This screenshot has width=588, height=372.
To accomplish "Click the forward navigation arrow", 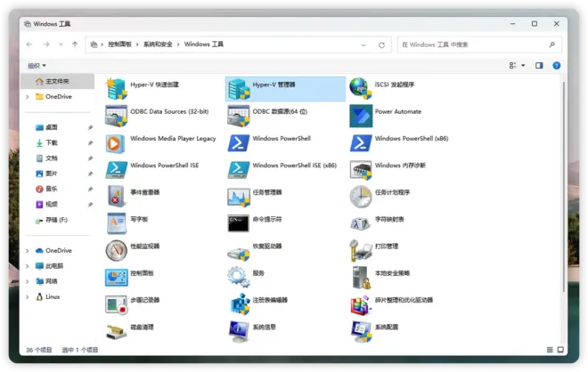I will coord(46,44).
